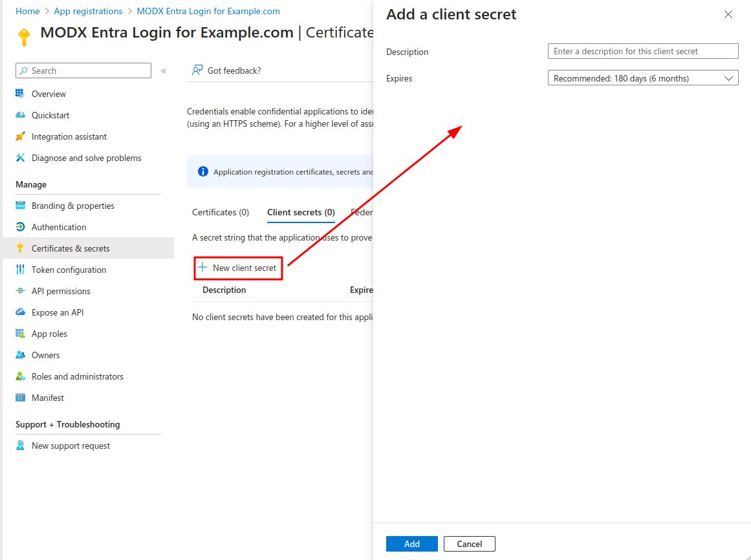This screenshot has height=560, width=751.
Task: Click the magnifier icon in Search box
Action: (23, 70)
